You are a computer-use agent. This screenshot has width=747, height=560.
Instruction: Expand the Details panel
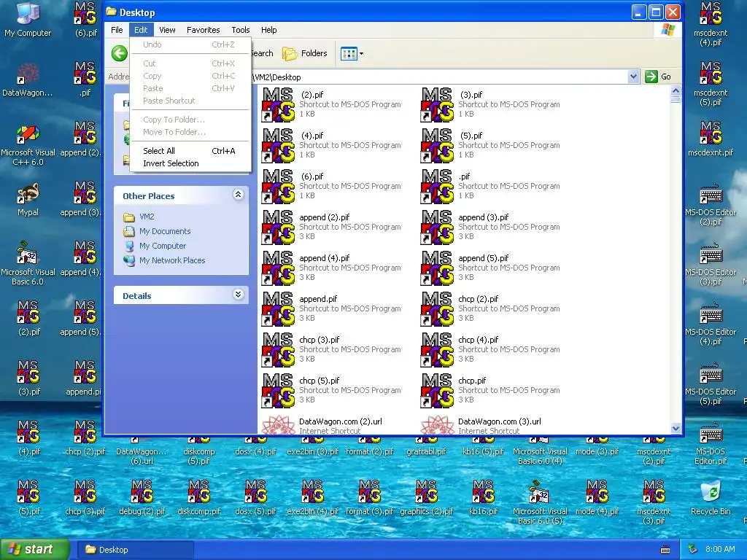coord(239,295)
